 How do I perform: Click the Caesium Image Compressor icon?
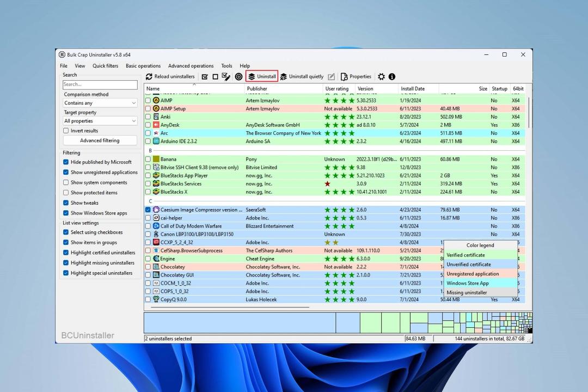[156, 210]
